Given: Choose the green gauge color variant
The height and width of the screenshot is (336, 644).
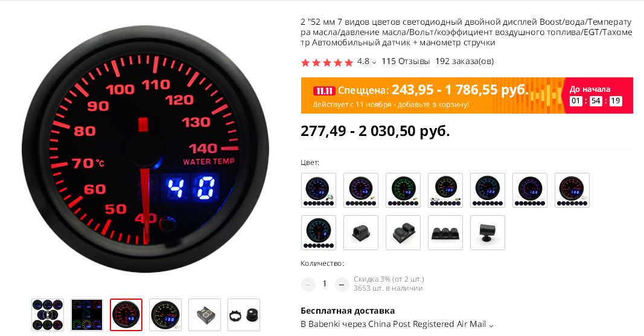Looking at the screenshot, I should [403, 190].
